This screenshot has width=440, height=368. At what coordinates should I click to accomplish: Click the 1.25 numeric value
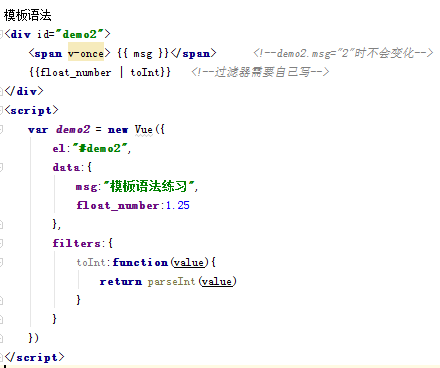pyautogui.click(x=178, y=205)
